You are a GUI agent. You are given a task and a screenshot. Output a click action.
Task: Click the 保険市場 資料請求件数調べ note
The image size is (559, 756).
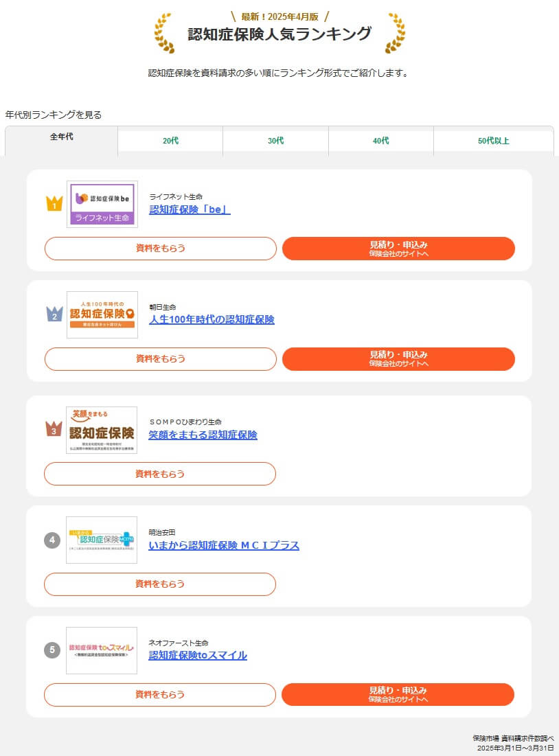click(513, 738)
